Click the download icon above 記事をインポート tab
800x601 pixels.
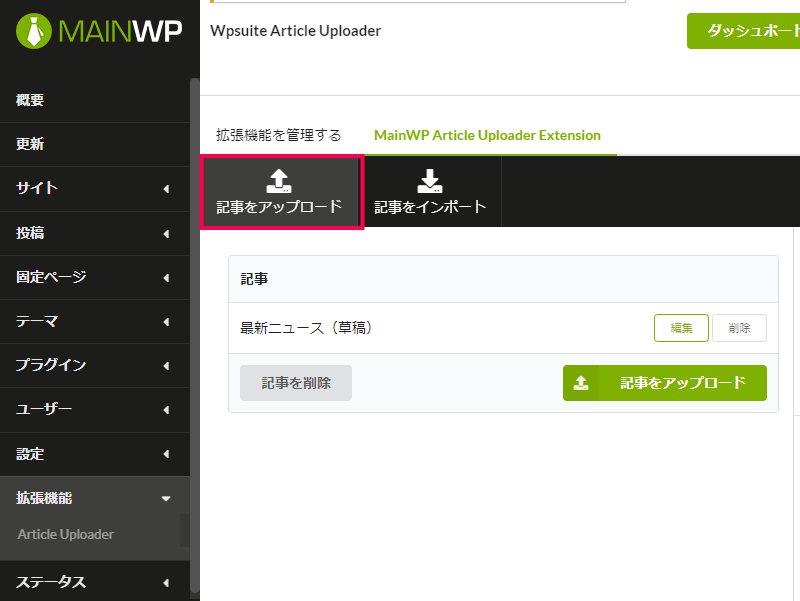tap(430, 181)
